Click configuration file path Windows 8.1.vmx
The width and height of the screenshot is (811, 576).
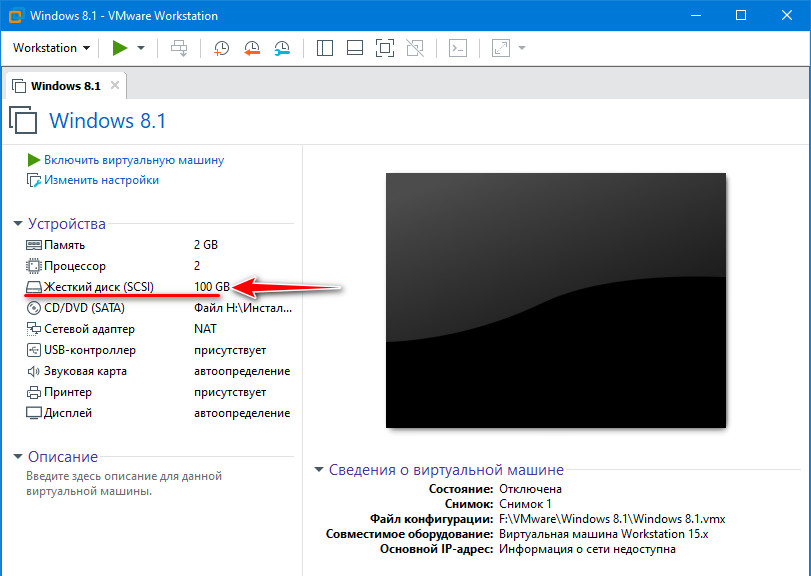pos(612,519)
